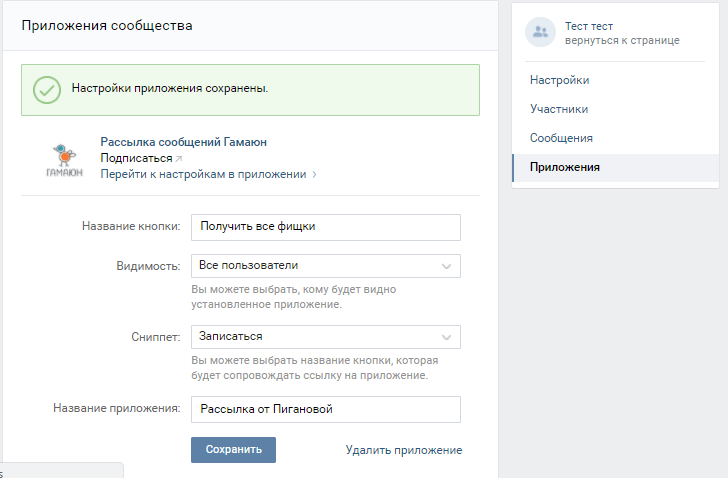Click the вернуться к странице link
The width and height of the screenshot is (728, 478).
622,40
